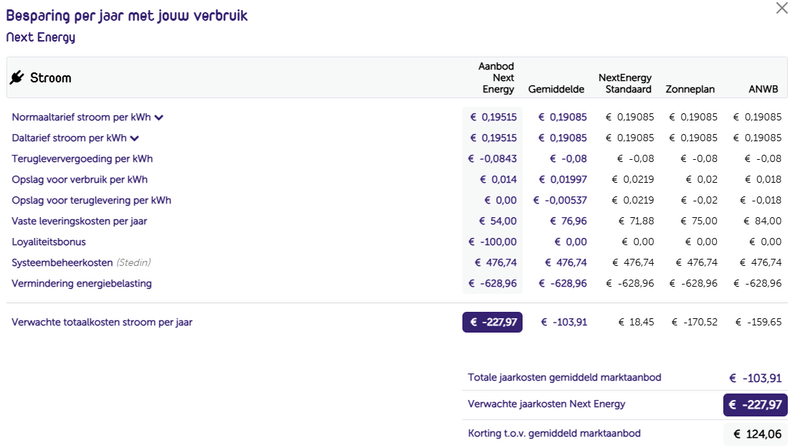This screenshot has width=800, height=448.
Task: Click Next Energy opslag verbruik € 0,014
Action: (498, 180)
